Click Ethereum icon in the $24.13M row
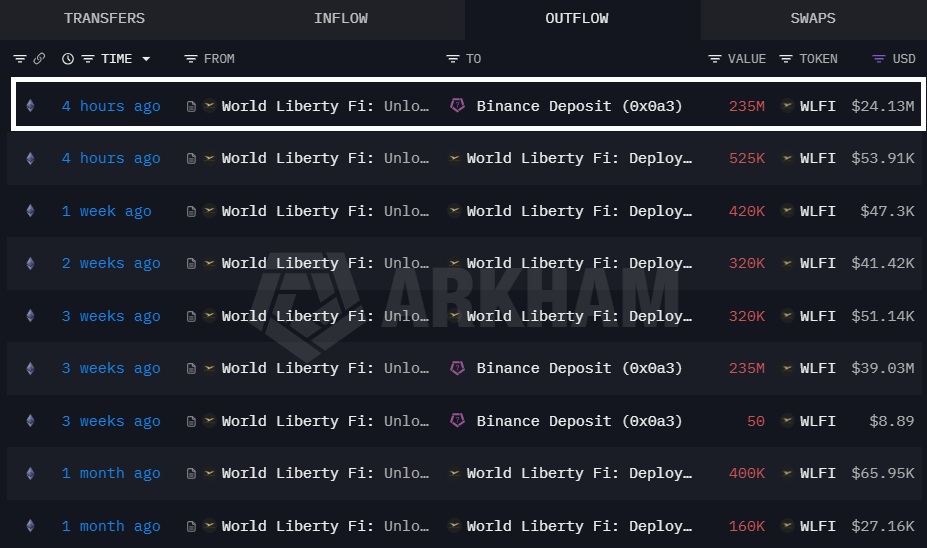This screenshot has height=548, width=927. pyautogui.click(x=30, y=106)
